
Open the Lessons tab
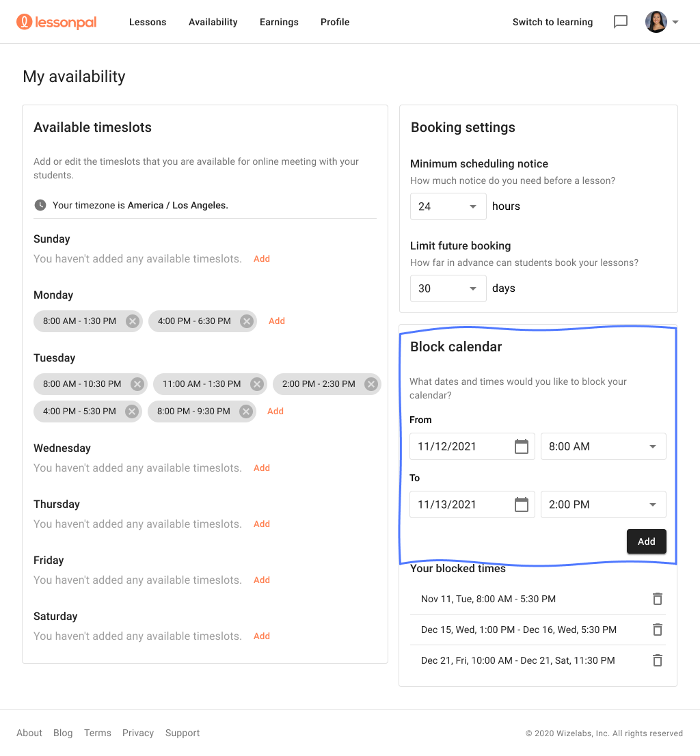pyautogui.click(x=148, y=22)
